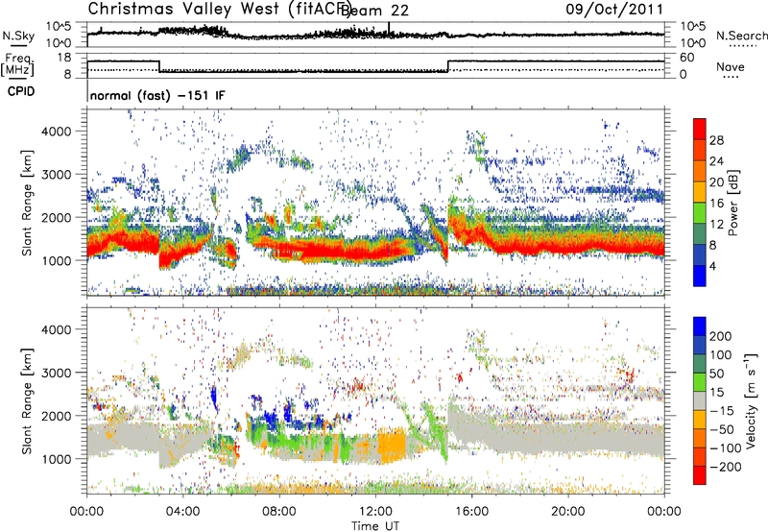This screenshot has height=532, width=768.
Task: Click the 16:00 time axis label
Action: pos(471,512)
